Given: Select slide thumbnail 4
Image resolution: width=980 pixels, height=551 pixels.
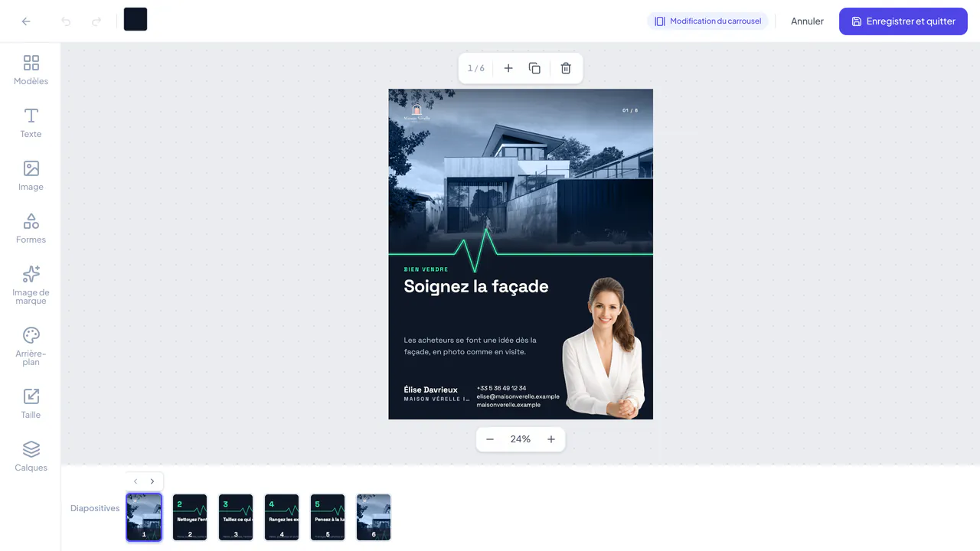Looking at the screenshot, I should [282, 517].
